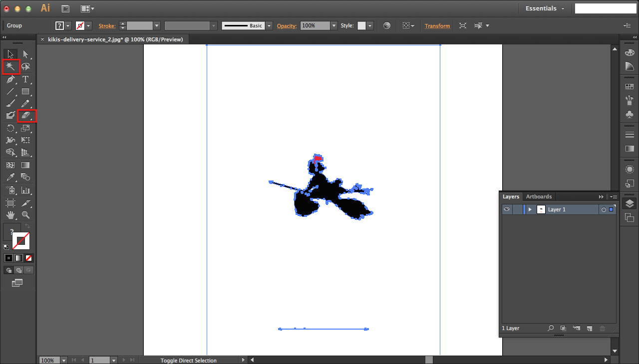Switch to Draw Behind mode
The image size is (639, 364).
18,270
